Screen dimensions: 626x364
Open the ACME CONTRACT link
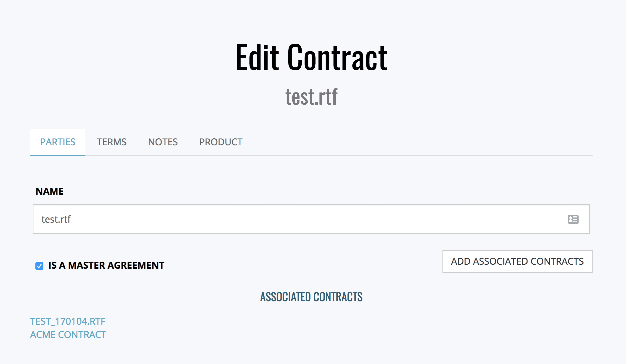pyautogui.click(x=68, y=335)
